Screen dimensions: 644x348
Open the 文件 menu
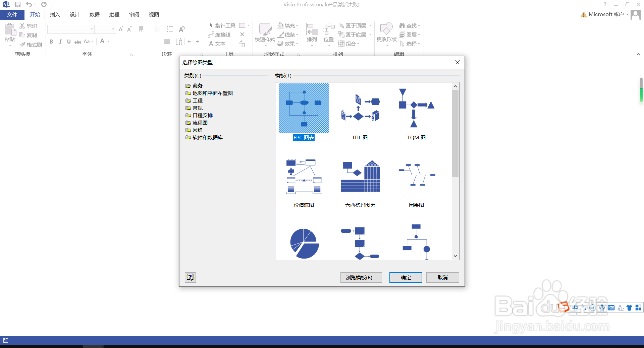tap(12, 14)
